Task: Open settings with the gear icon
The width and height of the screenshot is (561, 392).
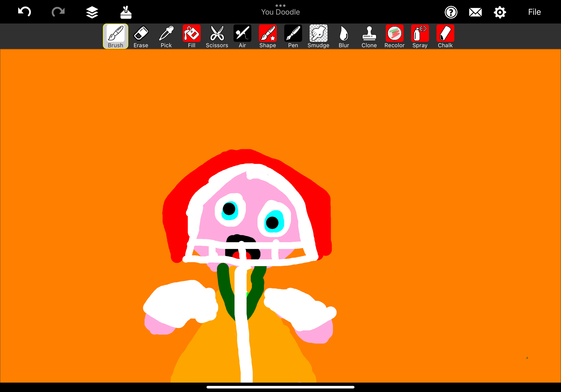Action: tap(500, 12)
